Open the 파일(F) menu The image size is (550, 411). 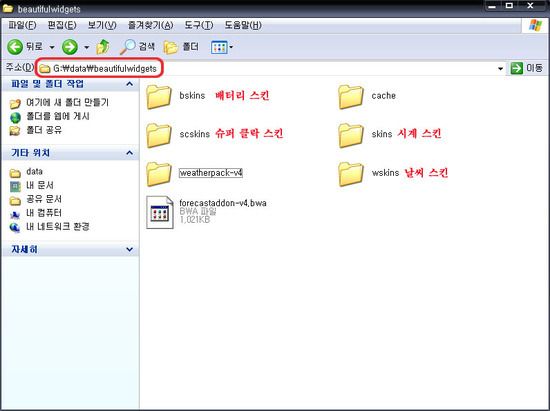tap(22, 25)
